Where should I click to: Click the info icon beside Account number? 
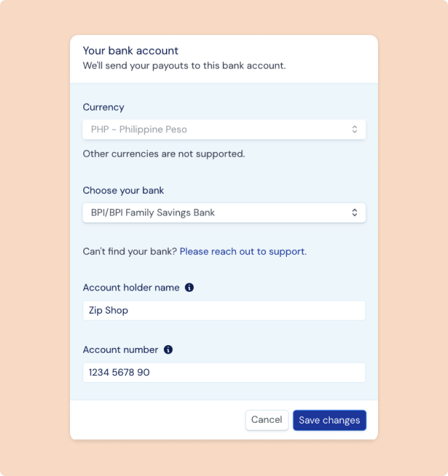(x=168, y=349)
